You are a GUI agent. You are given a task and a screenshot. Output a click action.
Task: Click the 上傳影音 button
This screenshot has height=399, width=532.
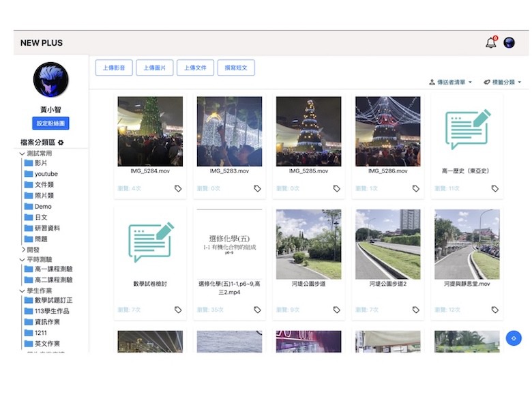click(114, 68)
